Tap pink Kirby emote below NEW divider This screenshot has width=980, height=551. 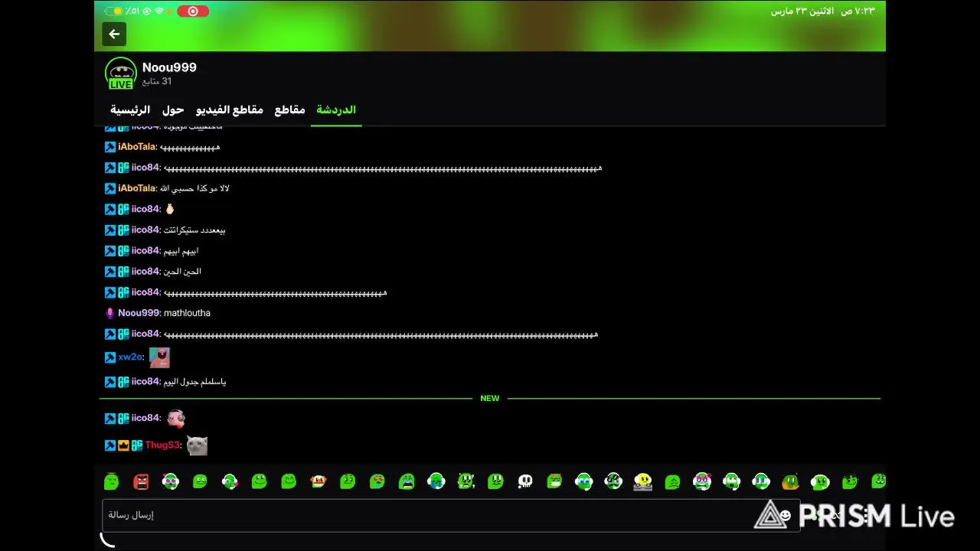(176, 419)
